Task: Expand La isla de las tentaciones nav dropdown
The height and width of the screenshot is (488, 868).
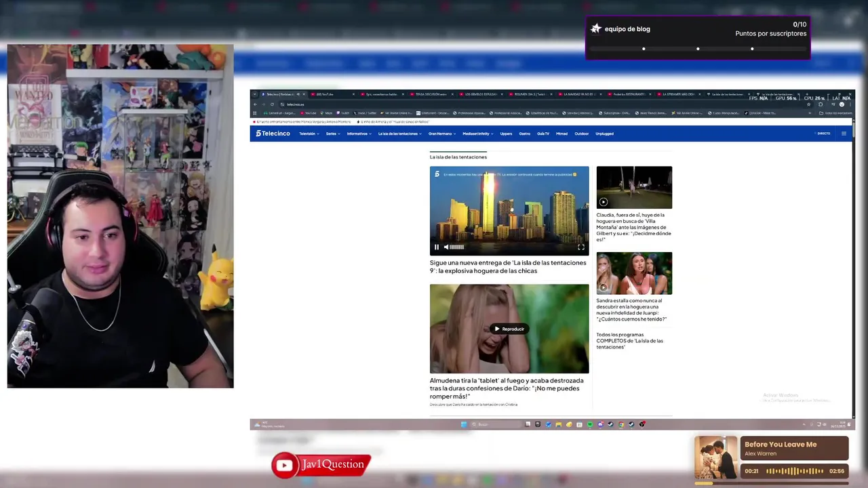Action: (400, 134)
